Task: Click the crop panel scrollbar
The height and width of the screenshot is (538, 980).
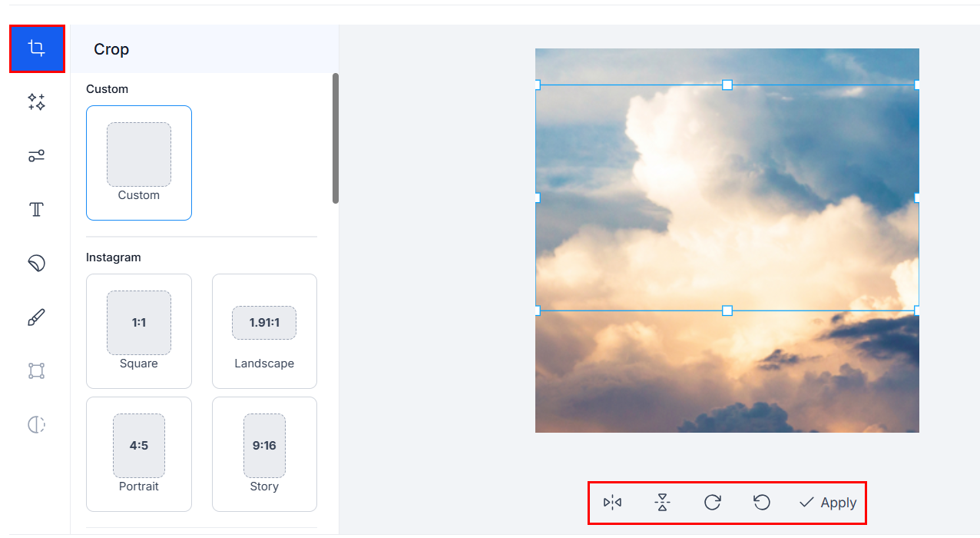Action: (x=336, y=138)
